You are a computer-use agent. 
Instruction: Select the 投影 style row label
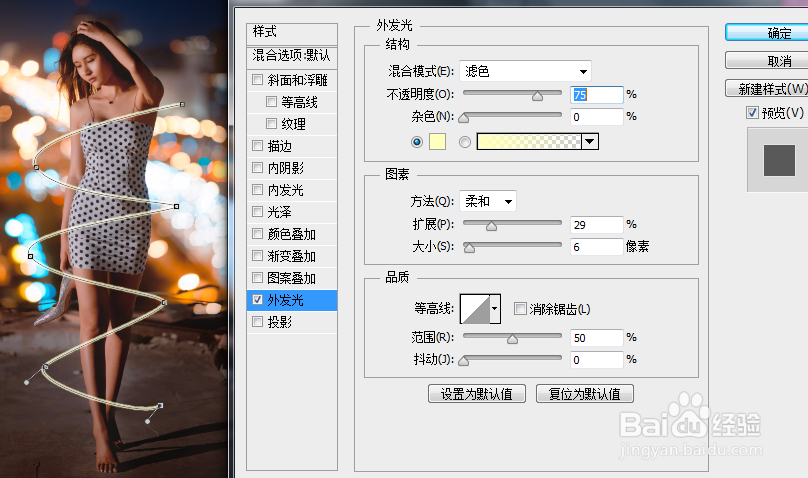coord(280,322)
